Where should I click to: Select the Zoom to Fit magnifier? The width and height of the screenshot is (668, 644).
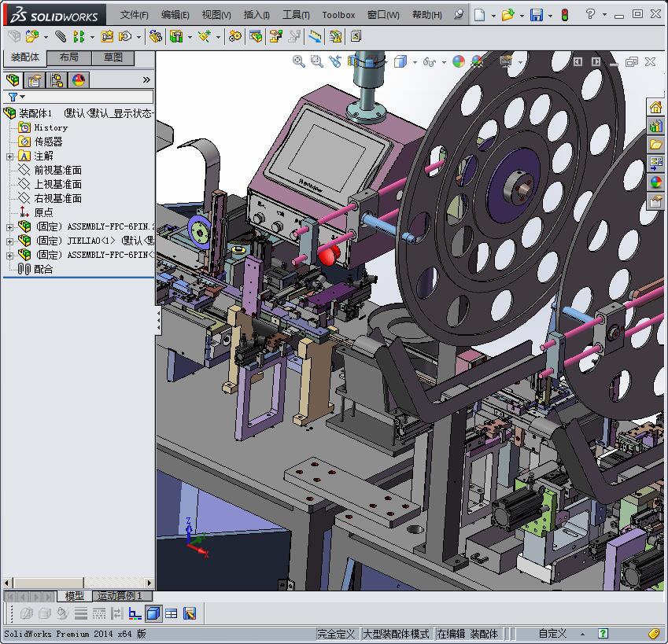click(299, 61)
